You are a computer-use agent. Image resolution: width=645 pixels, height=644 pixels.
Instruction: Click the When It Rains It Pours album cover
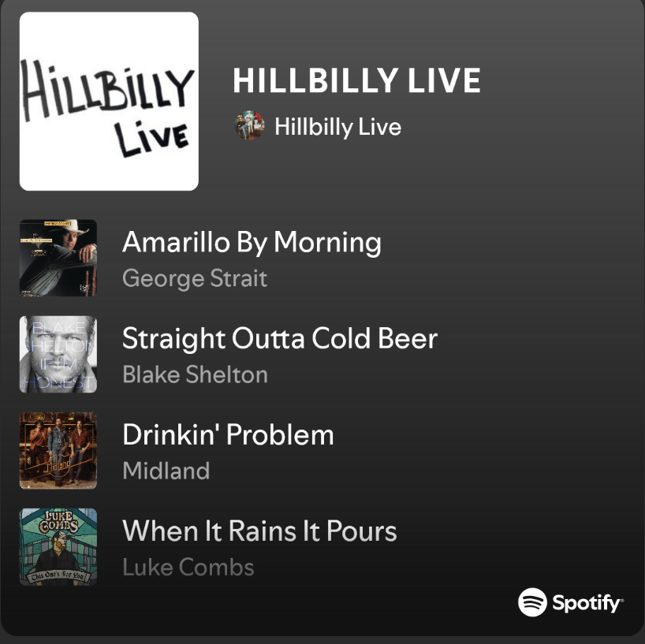[58, 546]
